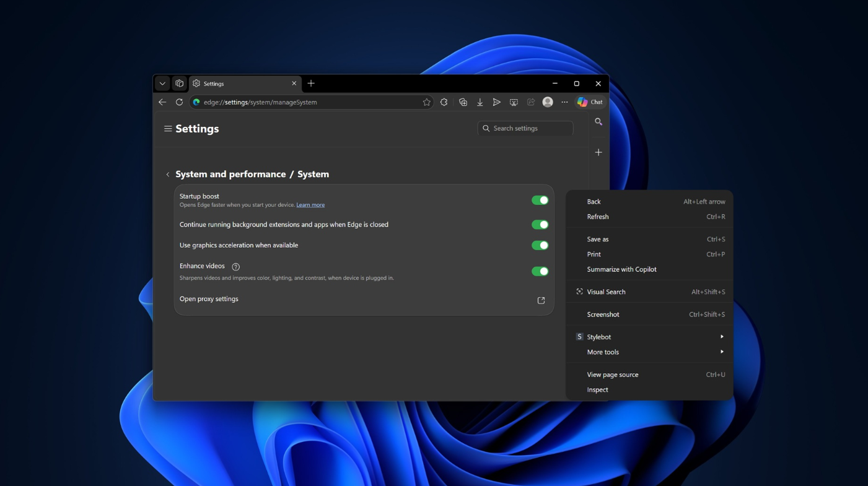Click the paper-plane Drop icon in toolbar
The image size is (868, 486).
pyautogui.click(x=497, y=102)
